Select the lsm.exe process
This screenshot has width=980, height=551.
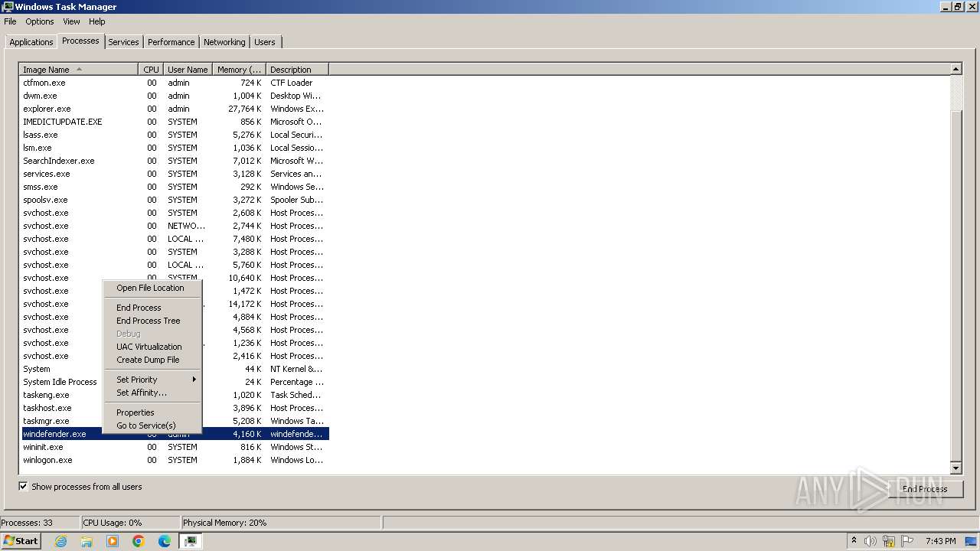tap(174, 148)
